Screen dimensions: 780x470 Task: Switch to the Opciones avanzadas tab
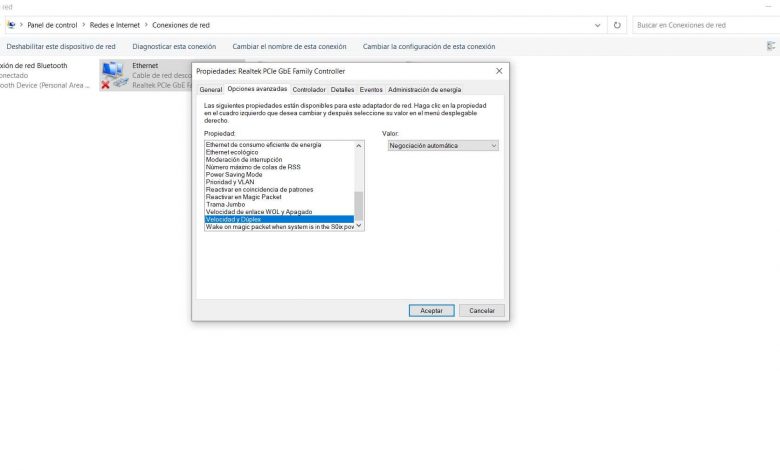tap(257, 89)
